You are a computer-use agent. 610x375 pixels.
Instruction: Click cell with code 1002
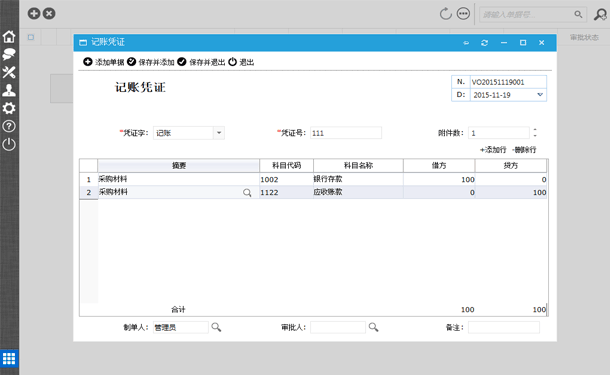click(286, 179)
